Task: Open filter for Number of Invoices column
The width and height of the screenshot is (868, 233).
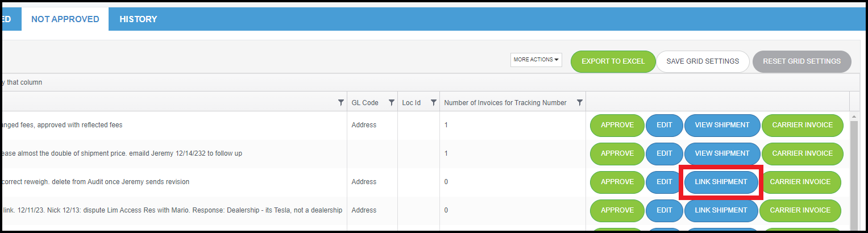Action: pos(580,103)
